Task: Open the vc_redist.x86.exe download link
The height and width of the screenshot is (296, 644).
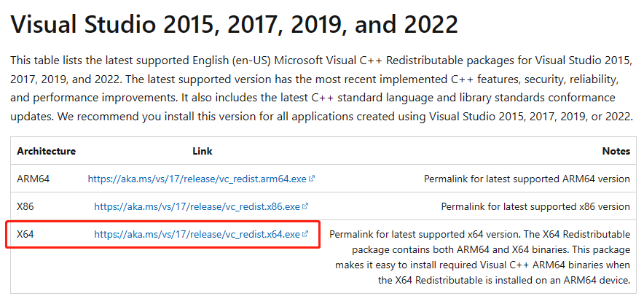Action: point(197,206)
